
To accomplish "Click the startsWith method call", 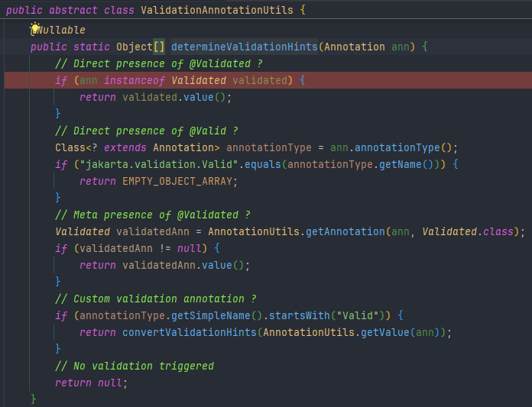I will click(300, 316).
